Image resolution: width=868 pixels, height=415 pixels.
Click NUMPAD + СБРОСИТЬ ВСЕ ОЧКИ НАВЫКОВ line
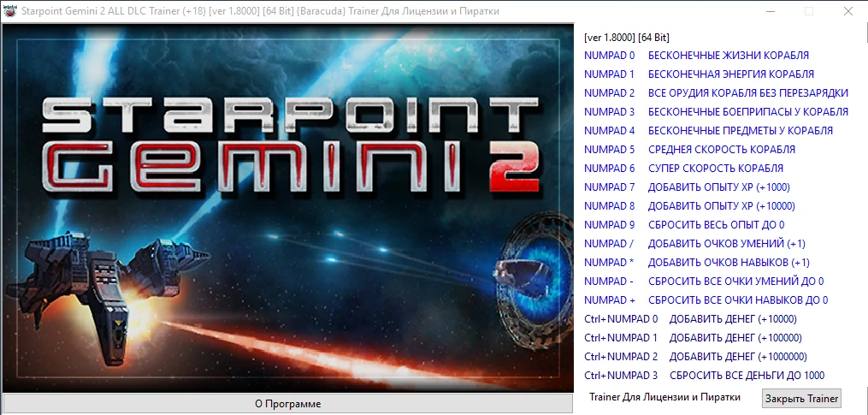click(706, 300)
